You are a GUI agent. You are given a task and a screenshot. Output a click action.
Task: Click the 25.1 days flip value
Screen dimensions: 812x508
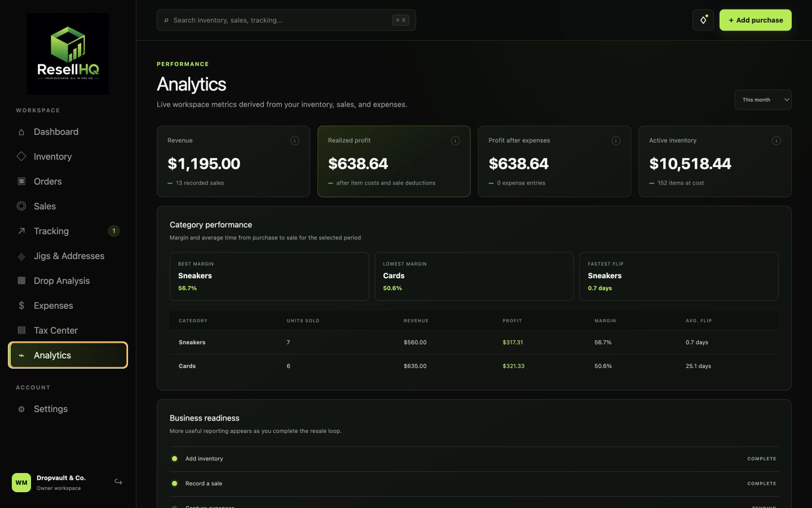(x=698, y=366)
